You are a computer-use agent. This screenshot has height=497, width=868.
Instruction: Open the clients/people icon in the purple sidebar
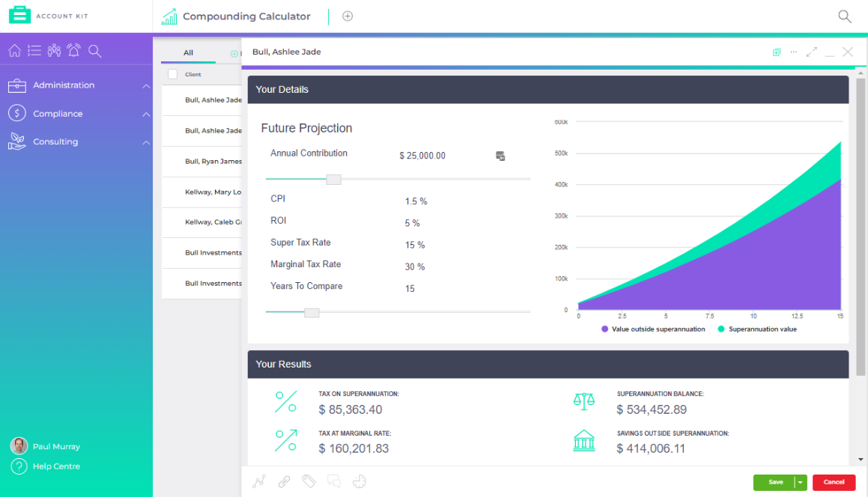(x=55, y=50)
